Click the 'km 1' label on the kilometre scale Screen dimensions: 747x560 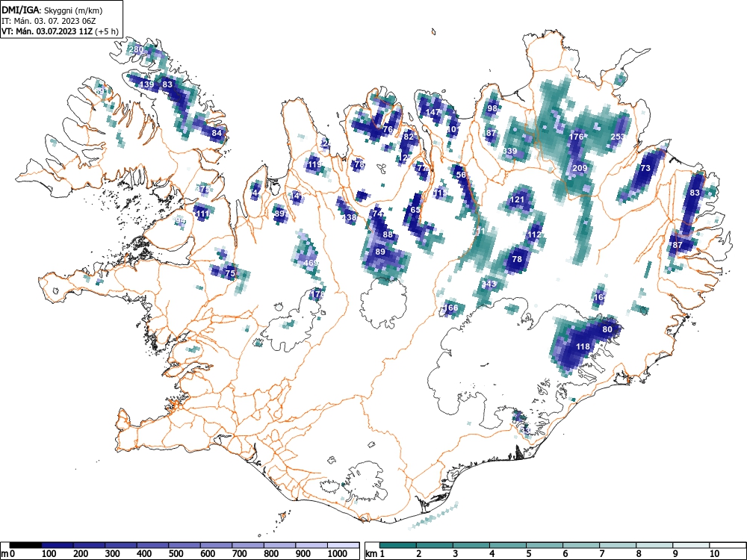pos(376,554)
